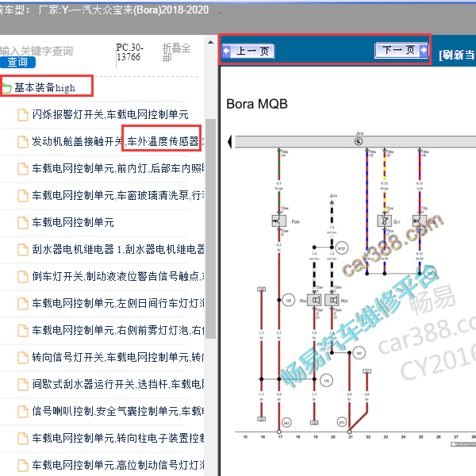Screen dimensions: 476x476
Task: Click the left panel scroll-up arrow
Action: [210, 43]
